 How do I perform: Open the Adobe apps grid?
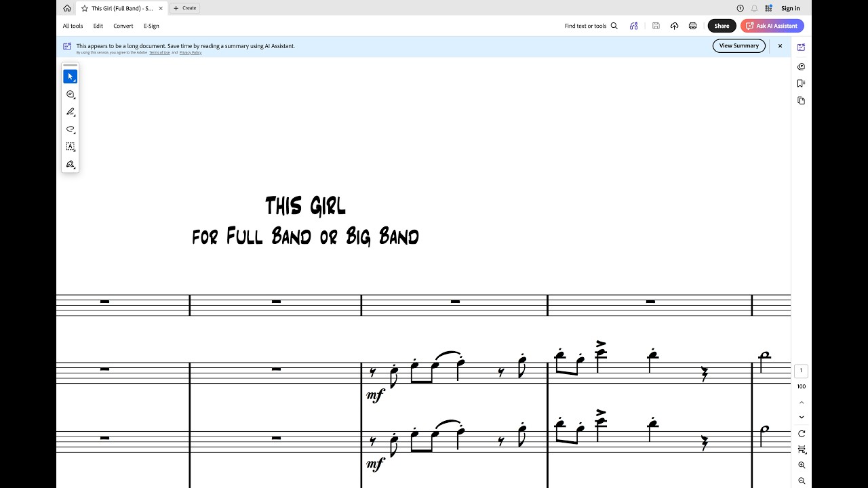tap(768, 8)
